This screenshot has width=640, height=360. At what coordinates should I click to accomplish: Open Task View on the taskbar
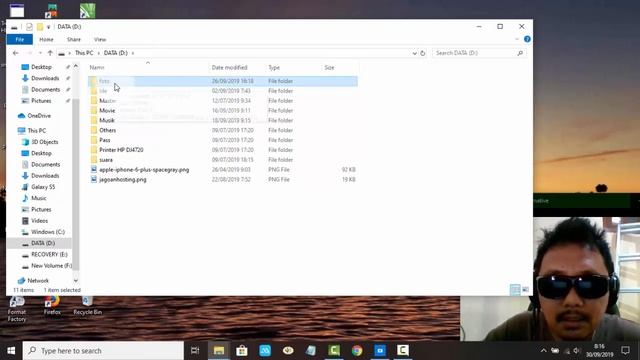(x=195, y=351)
